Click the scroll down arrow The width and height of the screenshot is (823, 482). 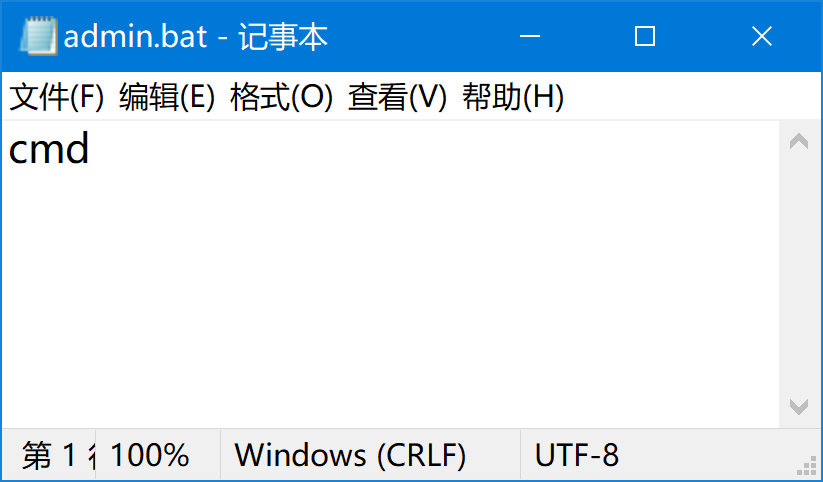pyautogui.click(x=799, y=407)
